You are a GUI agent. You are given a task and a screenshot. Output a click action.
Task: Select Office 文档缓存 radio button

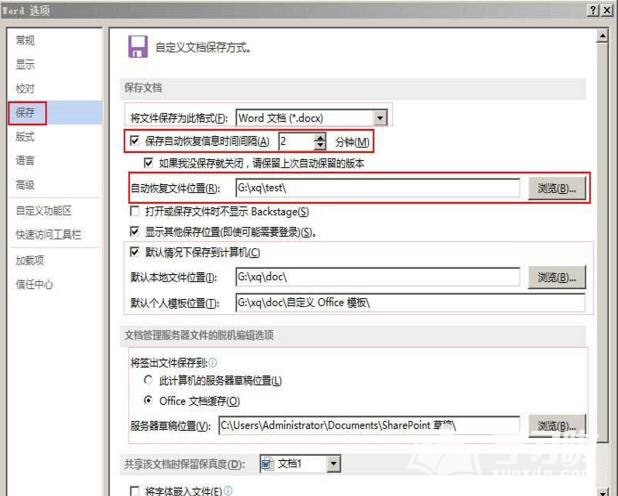tap(148, 401)
